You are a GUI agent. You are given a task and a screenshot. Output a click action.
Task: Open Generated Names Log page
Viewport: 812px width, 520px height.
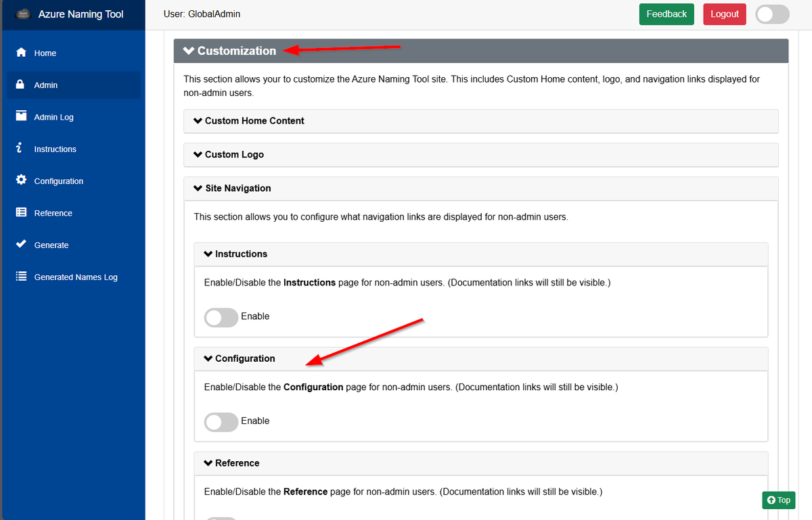click(72, 277)
